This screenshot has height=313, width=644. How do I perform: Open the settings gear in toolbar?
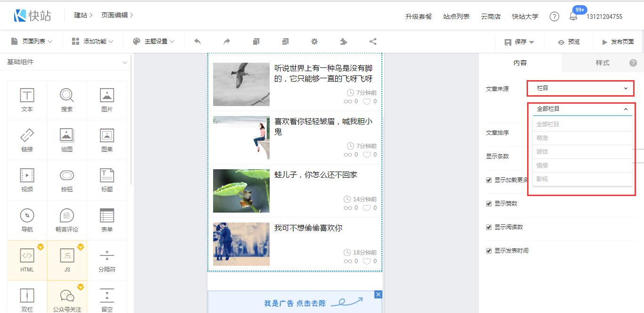314,41
